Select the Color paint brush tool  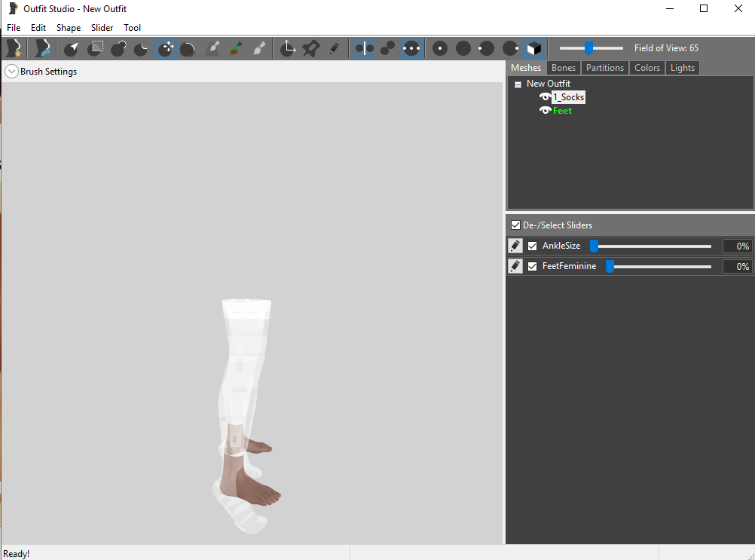click(x=235, y=48)
